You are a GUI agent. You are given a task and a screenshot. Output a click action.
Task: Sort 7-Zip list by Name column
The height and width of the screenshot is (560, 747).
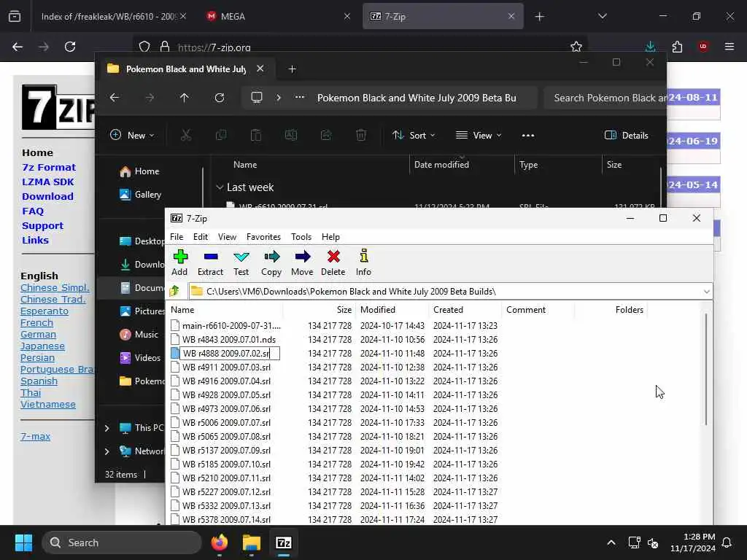[x=225, y=309]
